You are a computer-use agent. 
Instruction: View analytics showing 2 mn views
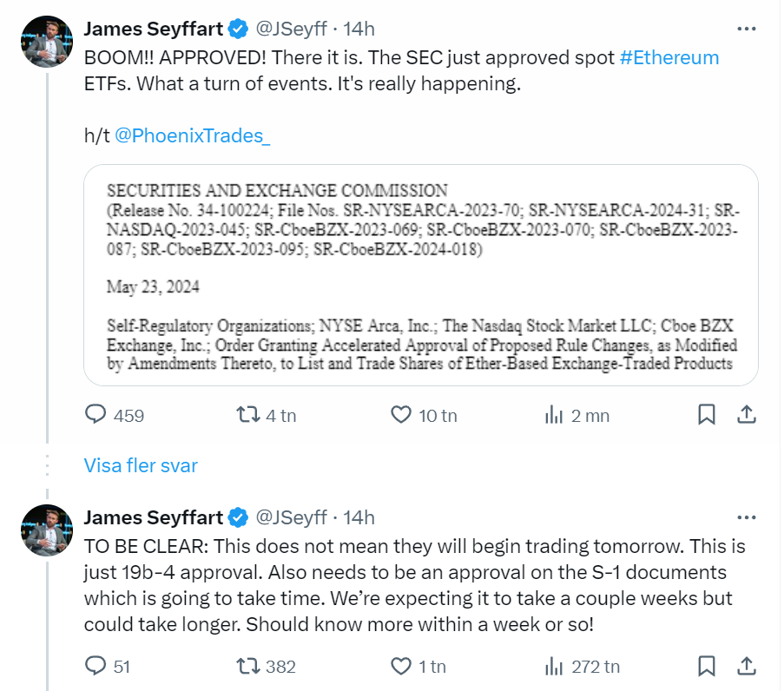554,415
